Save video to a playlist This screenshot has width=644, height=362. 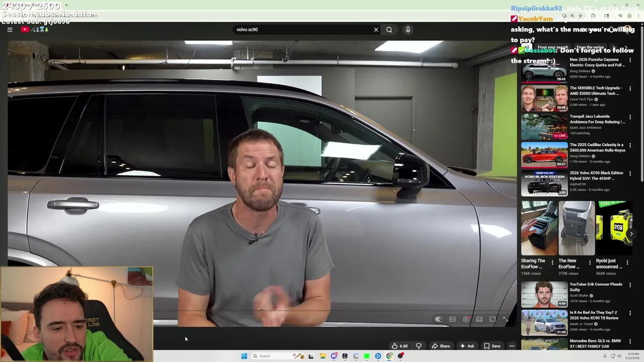pos(492,346)
